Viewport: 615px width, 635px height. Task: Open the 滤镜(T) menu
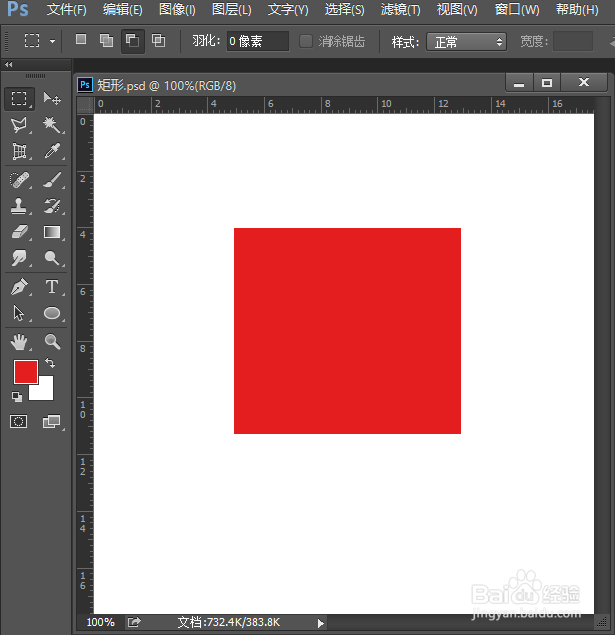[401, 9]
